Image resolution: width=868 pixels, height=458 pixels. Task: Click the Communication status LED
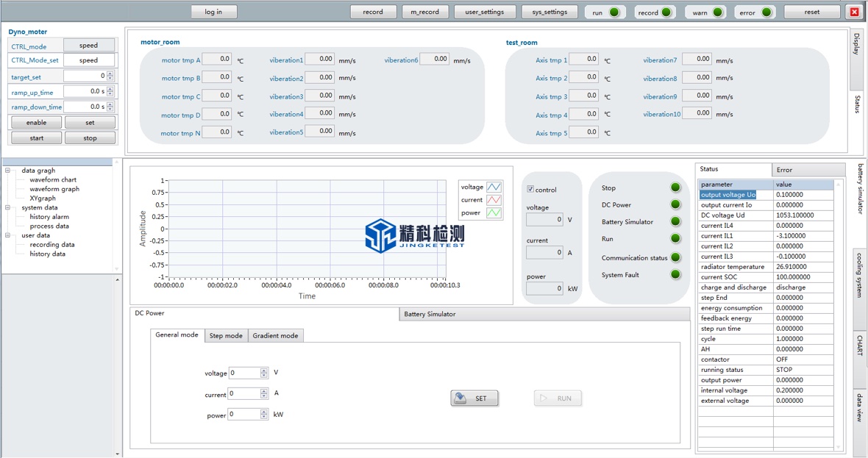(675, 258)
